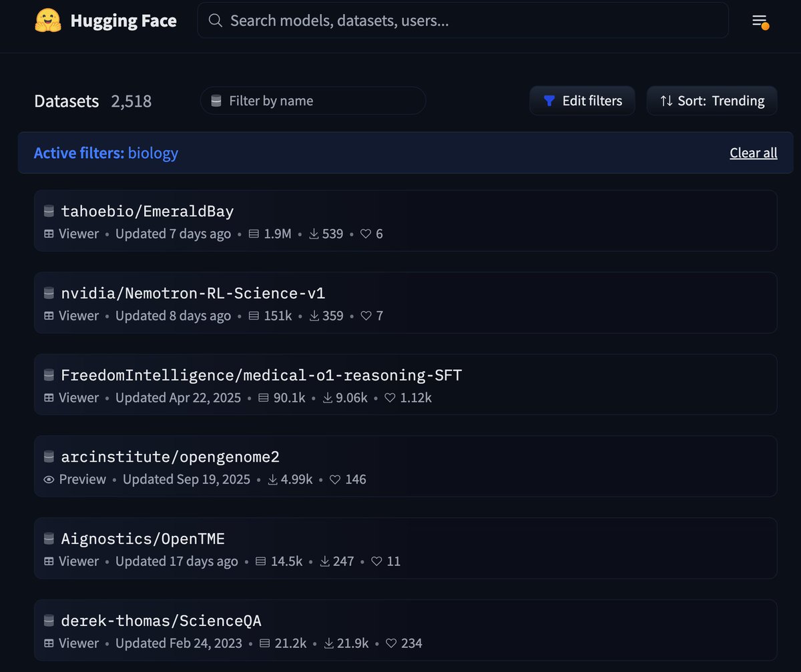The height and width of the screenshot is (672, 801).
Task: Click the dataset icon beside Aignostics/OpenTME
Action: 49,539
